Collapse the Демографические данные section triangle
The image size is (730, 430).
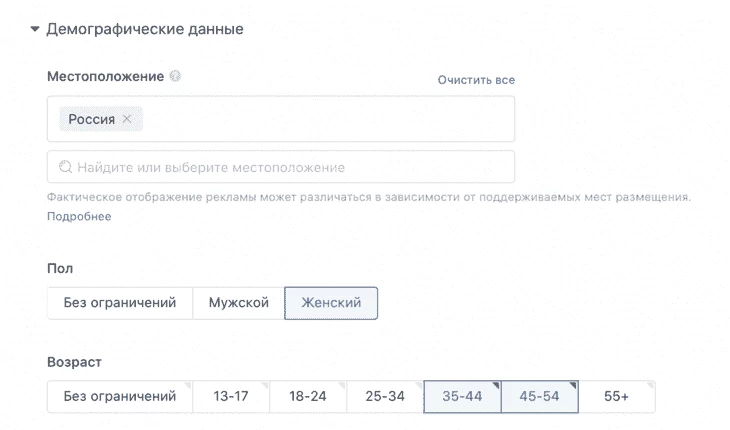pyautogui.click(x=34, y=29)
